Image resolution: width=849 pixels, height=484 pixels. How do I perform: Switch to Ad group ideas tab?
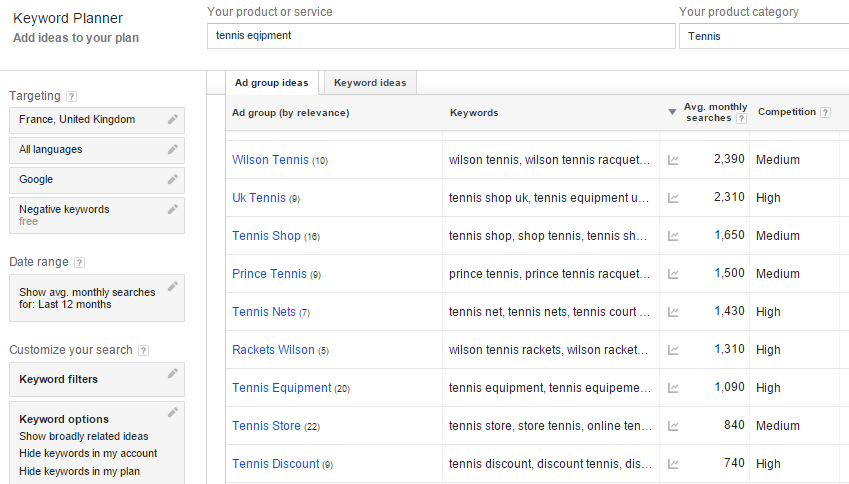(272, 83)
